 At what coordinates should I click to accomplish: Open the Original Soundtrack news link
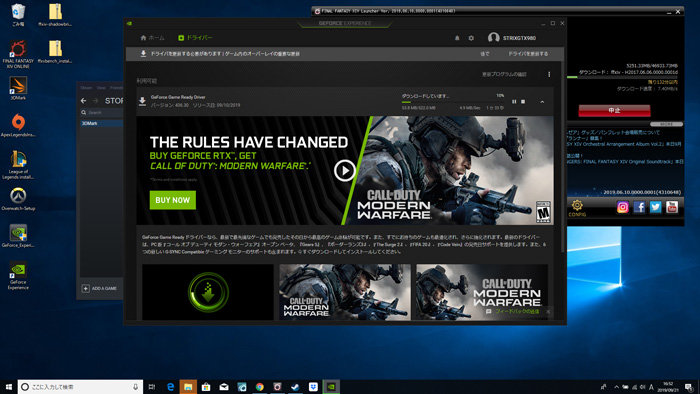625,162
